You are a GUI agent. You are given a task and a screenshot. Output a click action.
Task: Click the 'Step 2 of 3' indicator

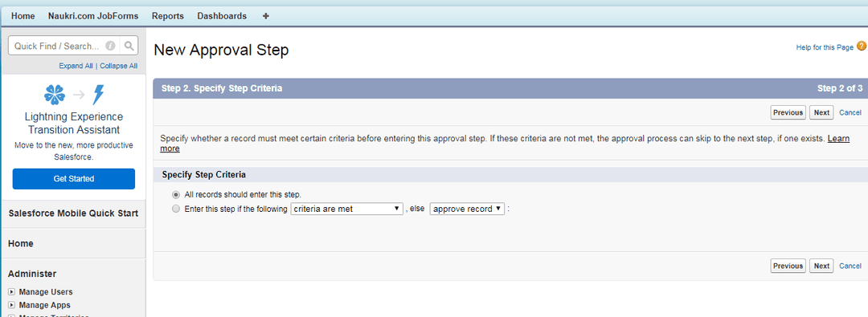click(x=840, y=88)
